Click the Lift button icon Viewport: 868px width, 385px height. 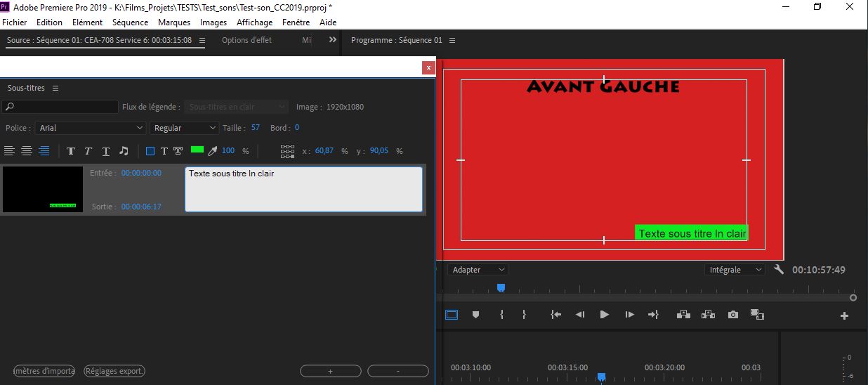point(683,315)
